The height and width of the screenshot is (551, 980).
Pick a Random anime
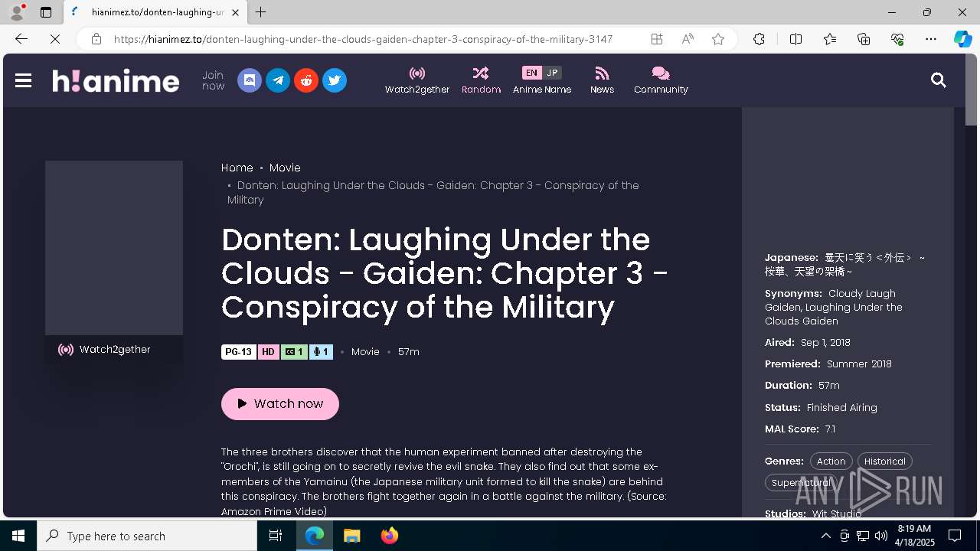[x=481, y=80]
